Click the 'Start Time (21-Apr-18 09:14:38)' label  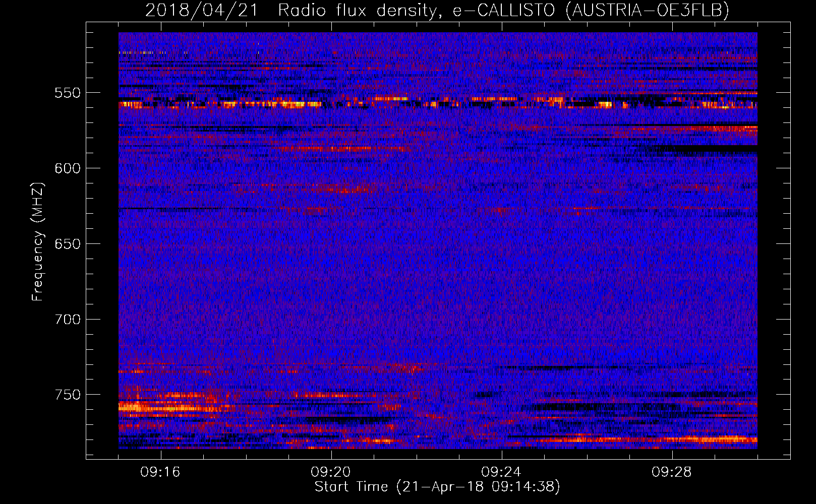(437, 487)
